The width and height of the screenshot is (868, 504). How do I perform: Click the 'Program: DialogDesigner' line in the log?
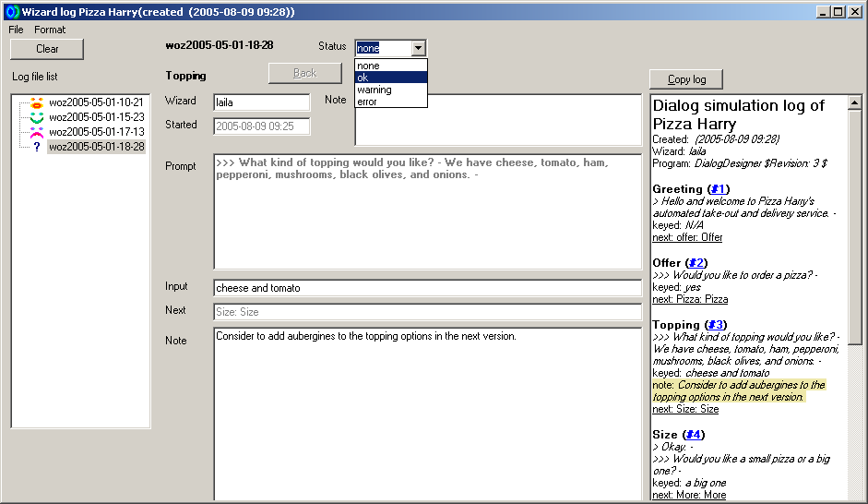coord(740,163)
